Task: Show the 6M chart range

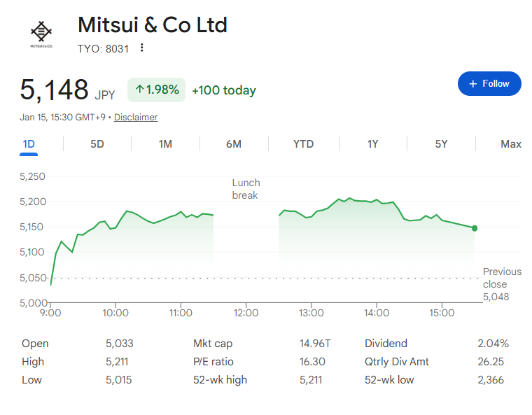Action: [x=234, y=144]
